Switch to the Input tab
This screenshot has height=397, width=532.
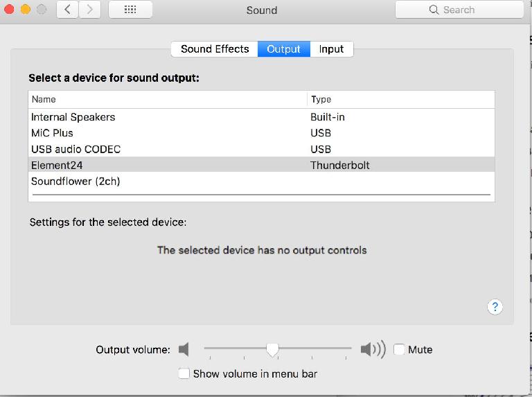(x=332, y=49)
